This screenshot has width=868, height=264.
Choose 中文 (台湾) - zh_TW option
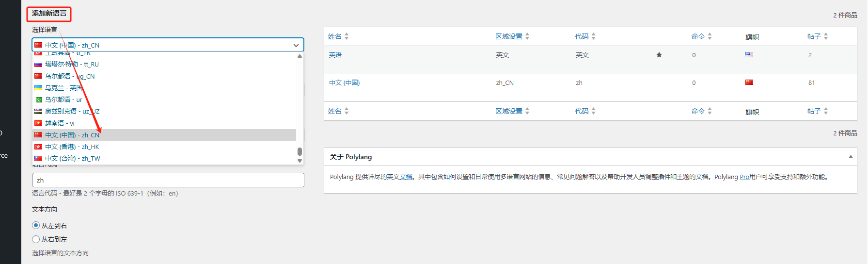[x=72, y=158]
